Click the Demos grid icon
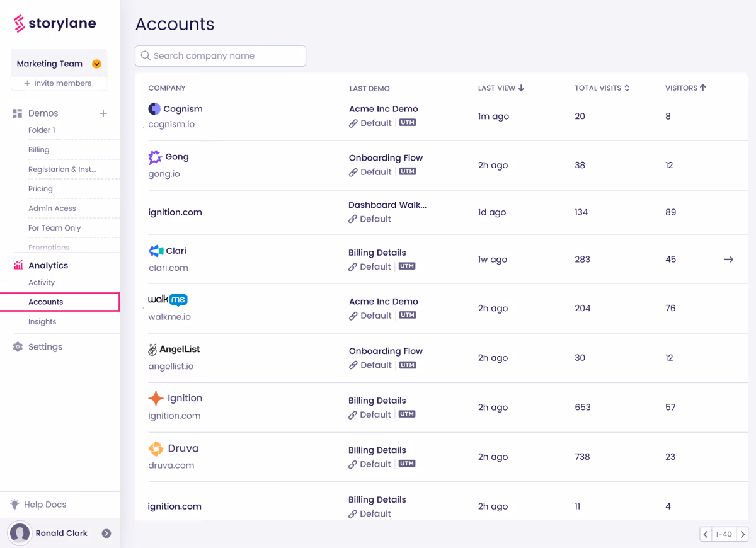Viewport: 756px width, 548px height. 18,113
